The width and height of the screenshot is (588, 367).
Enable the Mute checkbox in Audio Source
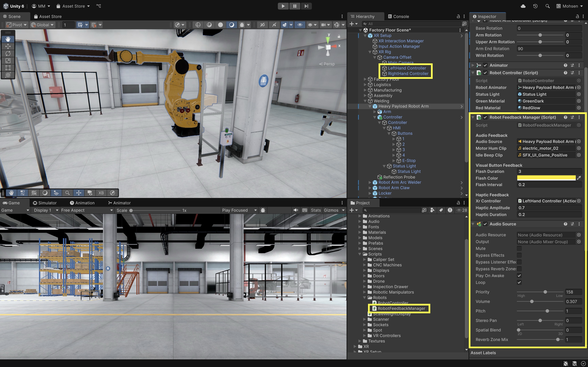tap(519, 249)
